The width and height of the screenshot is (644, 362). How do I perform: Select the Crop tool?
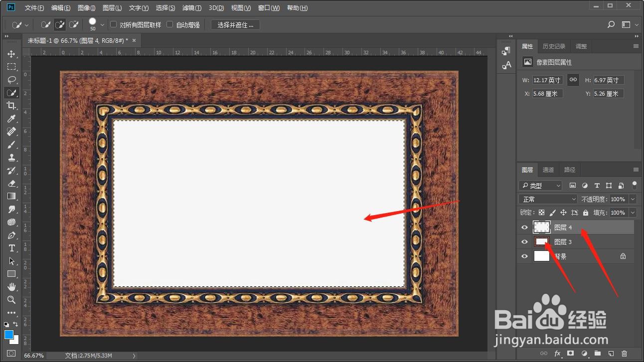[11, 106]
